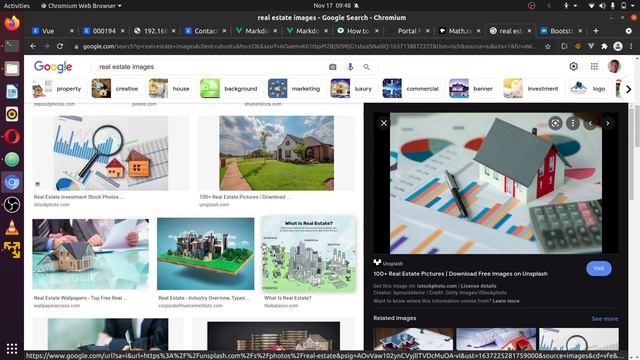Open Chromium's three-dot menu
The image size is (640, 360).
click(x=631, y=47)
